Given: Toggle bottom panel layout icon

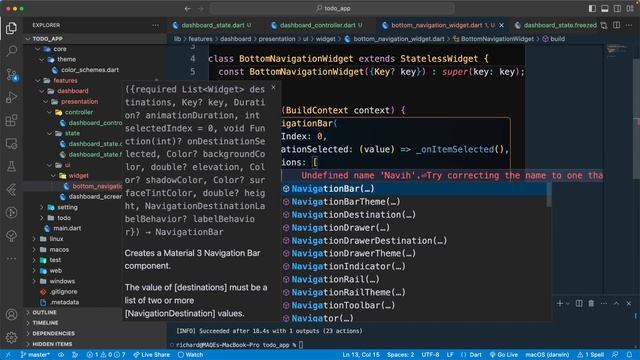Looking at the screenshot, I should [605, 8].
